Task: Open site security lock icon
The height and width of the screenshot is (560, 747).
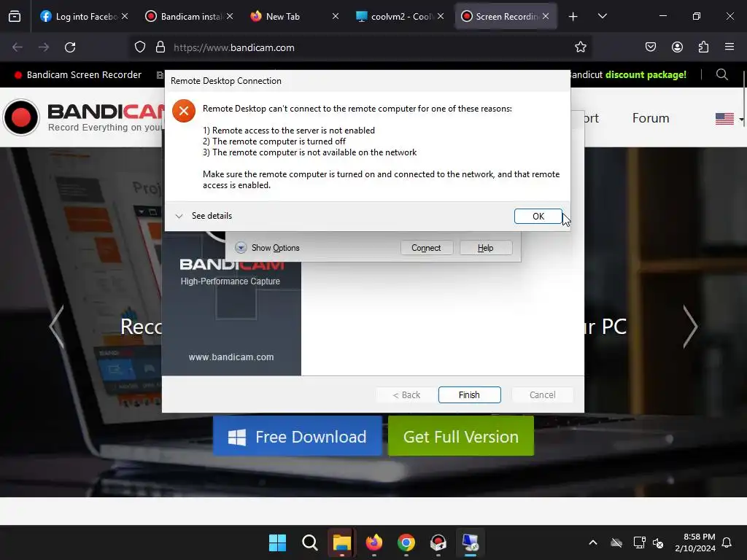Action: 160,47
